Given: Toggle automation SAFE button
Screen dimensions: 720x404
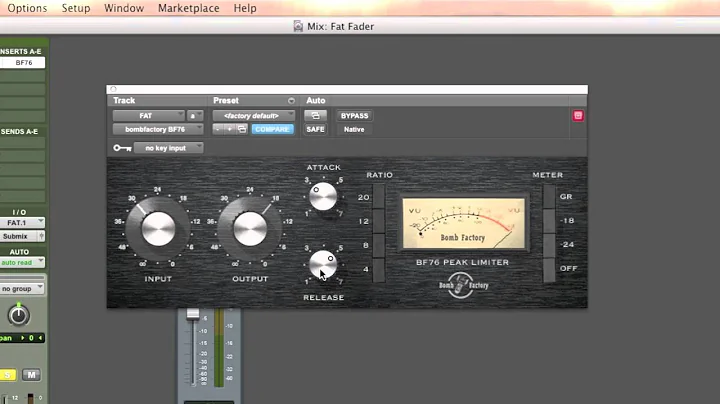Looking at the screenshot, I should (315, 129).
